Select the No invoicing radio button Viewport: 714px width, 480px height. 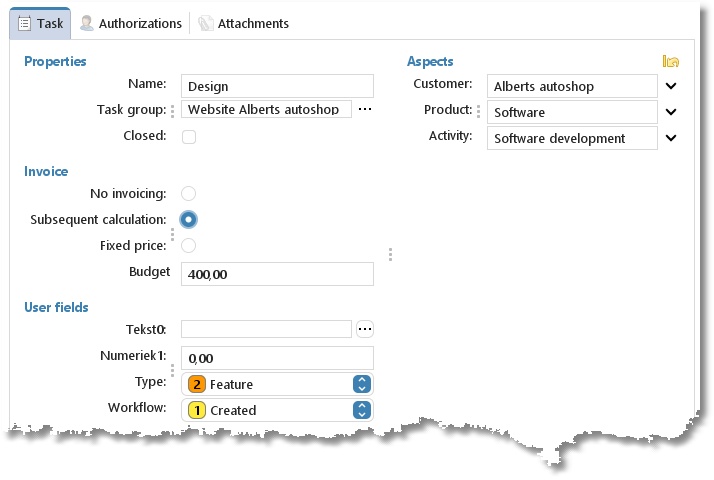click(x=189, y=194)
